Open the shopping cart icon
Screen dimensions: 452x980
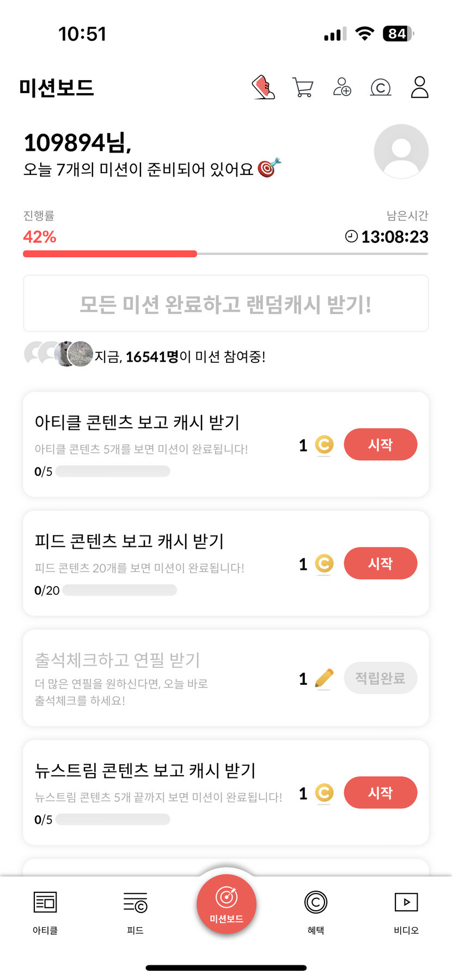pyautogui.click(x=303, y=88)
